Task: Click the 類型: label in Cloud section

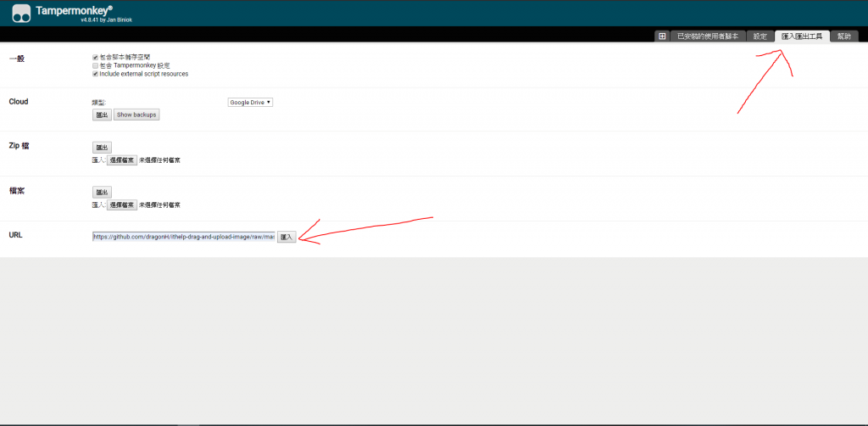Action: point(98,103)
